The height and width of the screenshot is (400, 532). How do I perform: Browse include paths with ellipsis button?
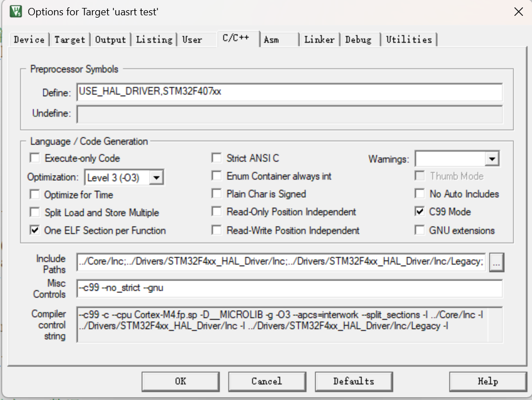[496, 262]
